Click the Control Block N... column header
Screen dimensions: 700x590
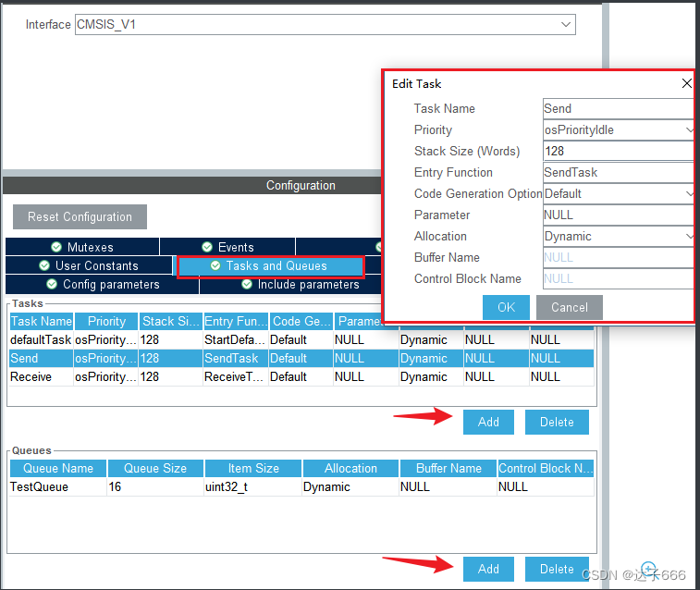tap(546, 468)
